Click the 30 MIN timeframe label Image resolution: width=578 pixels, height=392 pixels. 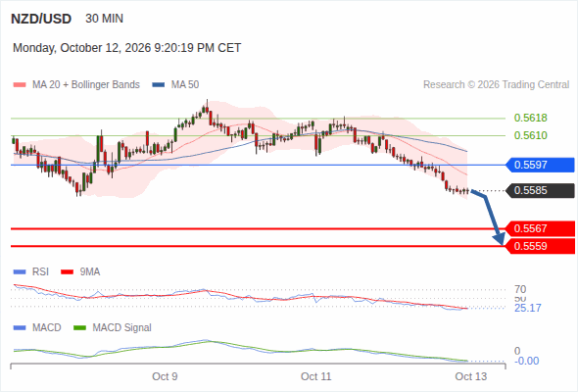pyautogui.click(x=104, y=19)
